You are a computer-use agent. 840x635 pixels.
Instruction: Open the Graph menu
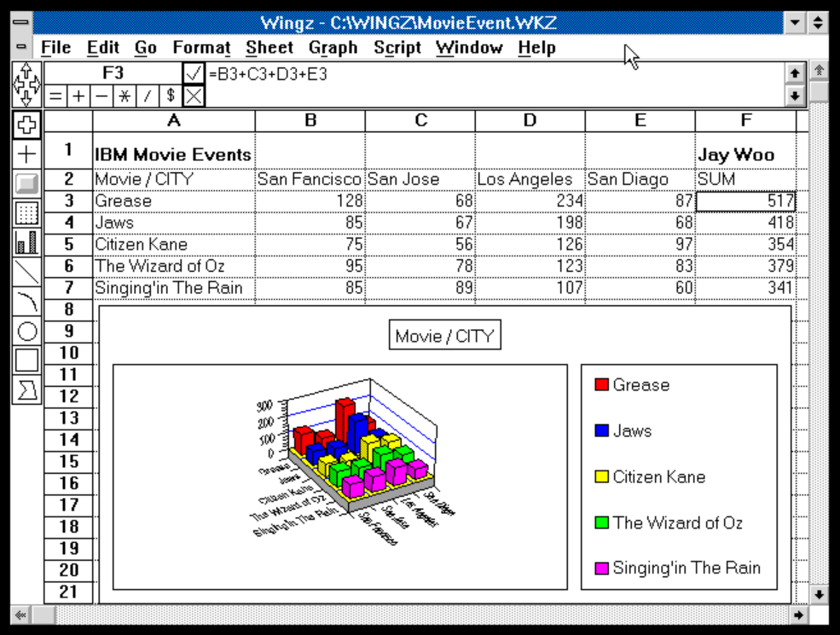pos(333,48)
